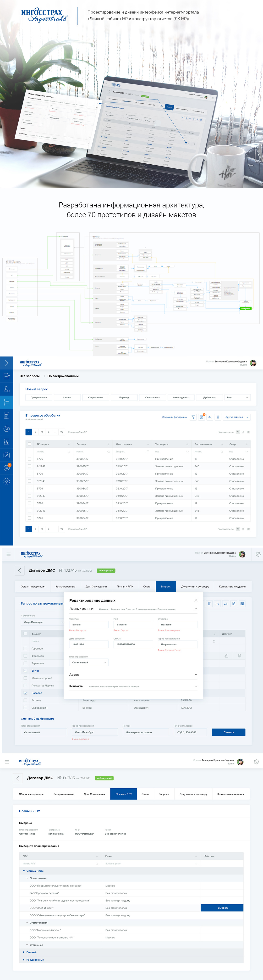Screen dimensions: 263x980
Task: Collapse the Личные данные section
Action: click(196, 609)
